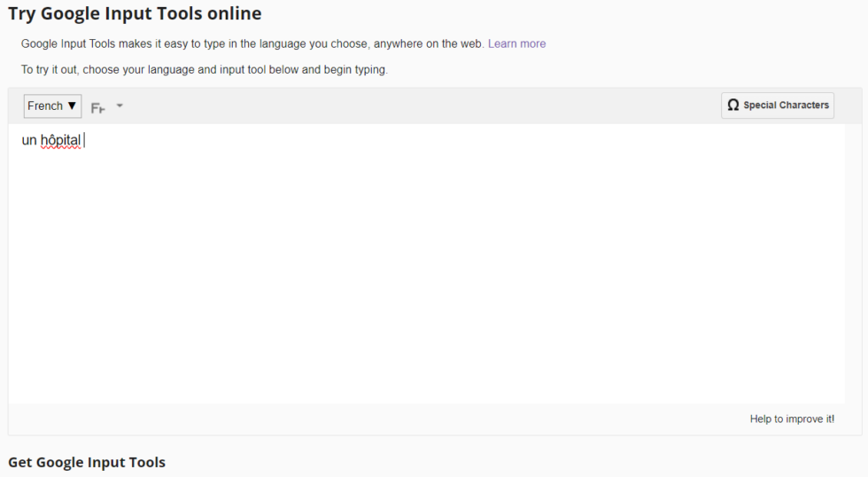The height and width of the screenshot is (477, 868).
Task: Click the Try Google Input Tools online heading
Action: (135, 13)
